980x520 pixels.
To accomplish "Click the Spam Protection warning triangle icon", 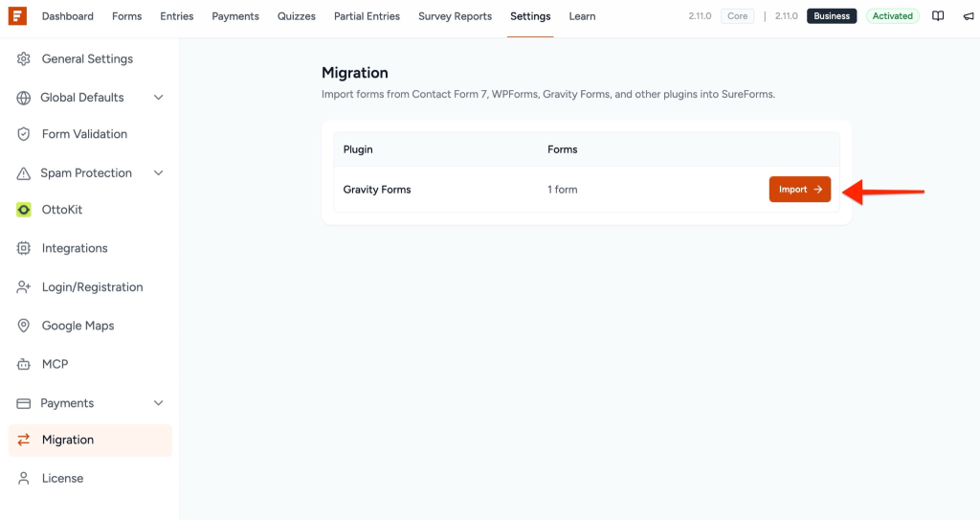I will 24,173.
